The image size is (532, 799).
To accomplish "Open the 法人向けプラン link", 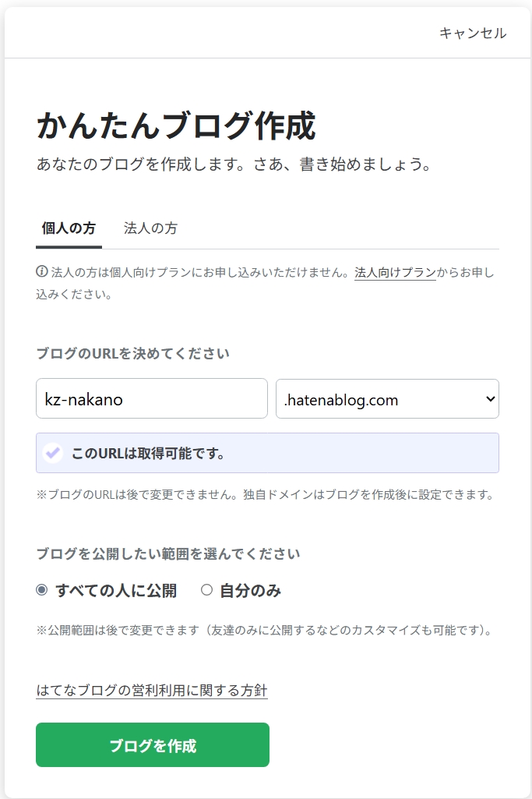I will coord(395,273).
